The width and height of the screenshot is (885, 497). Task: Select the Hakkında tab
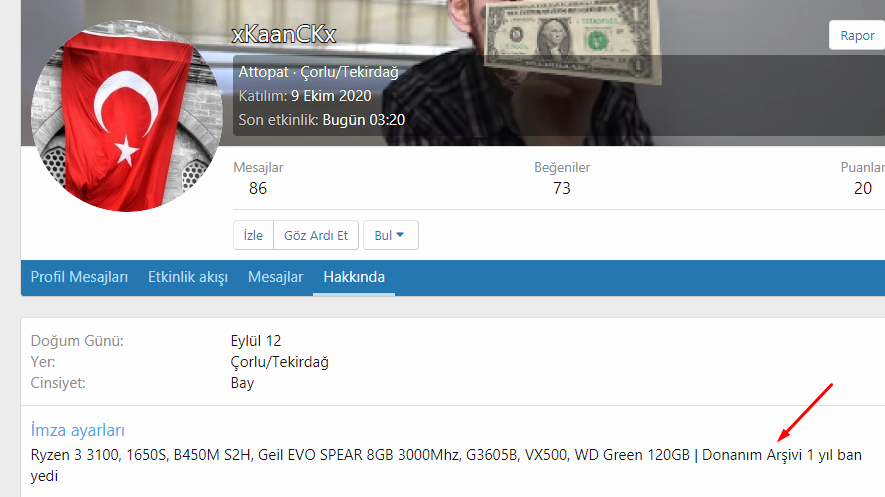click(354, 277)
